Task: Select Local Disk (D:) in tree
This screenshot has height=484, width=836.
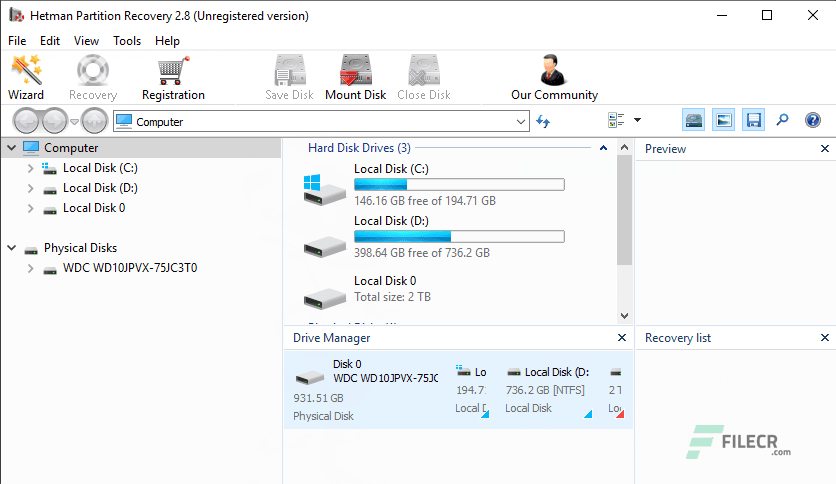Action: pos(100,188)
